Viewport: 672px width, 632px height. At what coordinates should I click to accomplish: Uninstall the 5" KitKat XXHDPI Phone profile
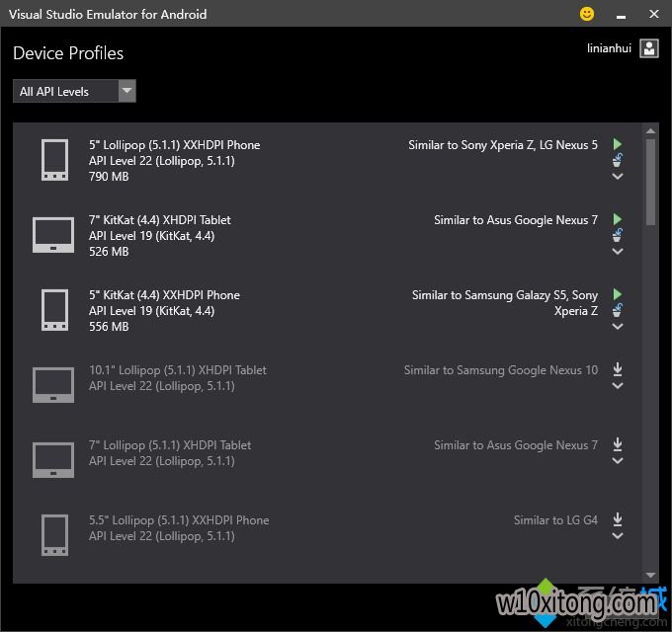(x=617, y=310)
